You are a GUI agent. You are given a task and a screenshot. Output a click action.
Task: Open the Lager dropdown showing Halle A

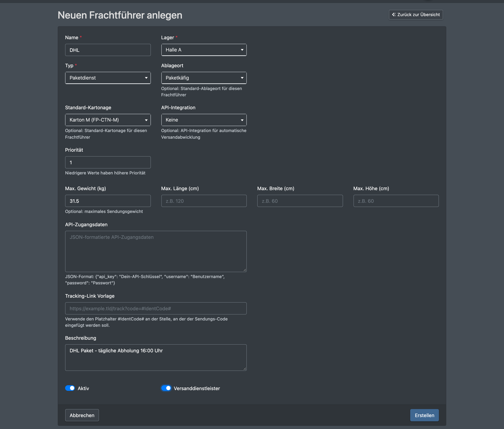[204, 50]
